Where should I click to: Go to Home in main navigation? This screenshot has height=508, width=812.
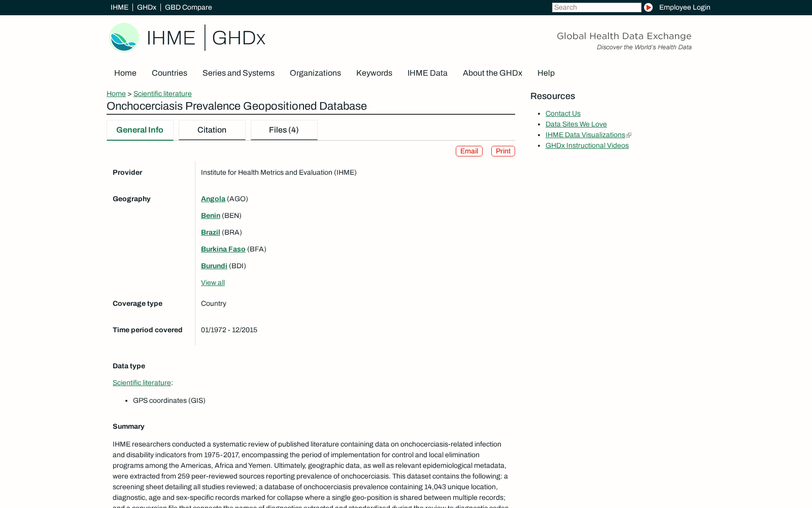(x=125, y=73)
